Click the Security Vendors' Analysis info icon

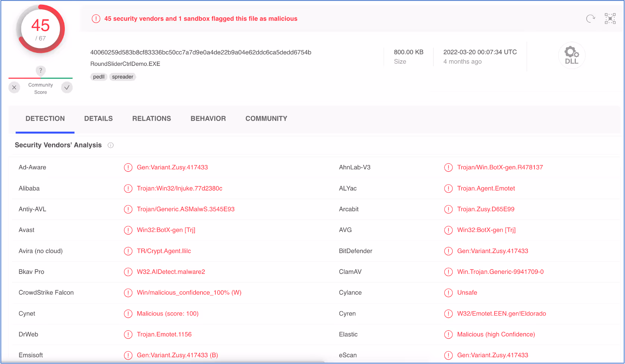(x=111, y=145)
